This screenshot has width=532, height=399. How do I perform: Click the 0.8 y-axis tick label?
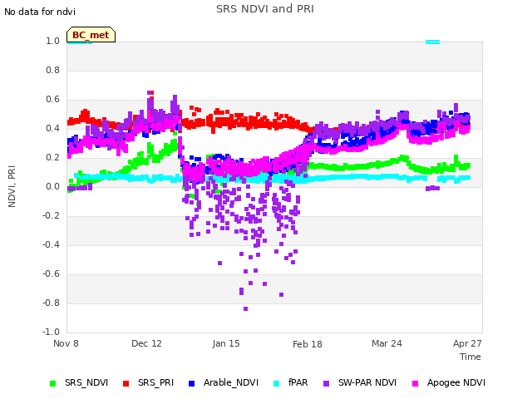[x=52, y=70]
